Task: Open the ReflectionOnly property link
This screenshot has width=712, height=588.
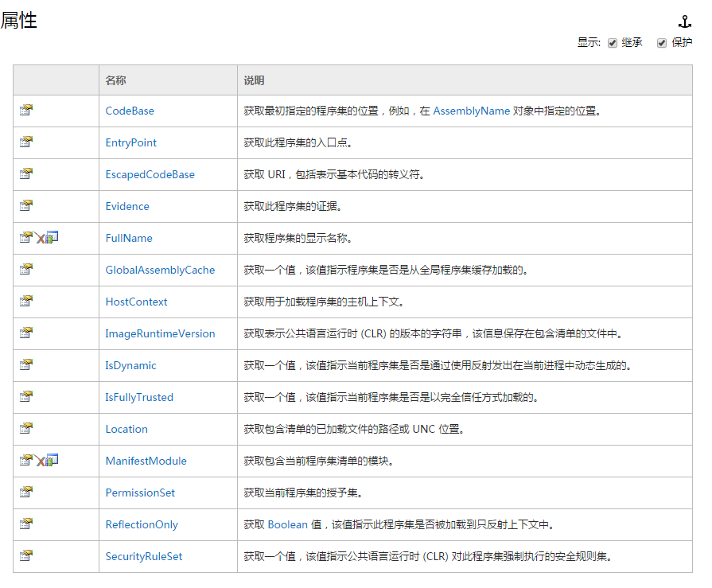Action: coord(142,524)
